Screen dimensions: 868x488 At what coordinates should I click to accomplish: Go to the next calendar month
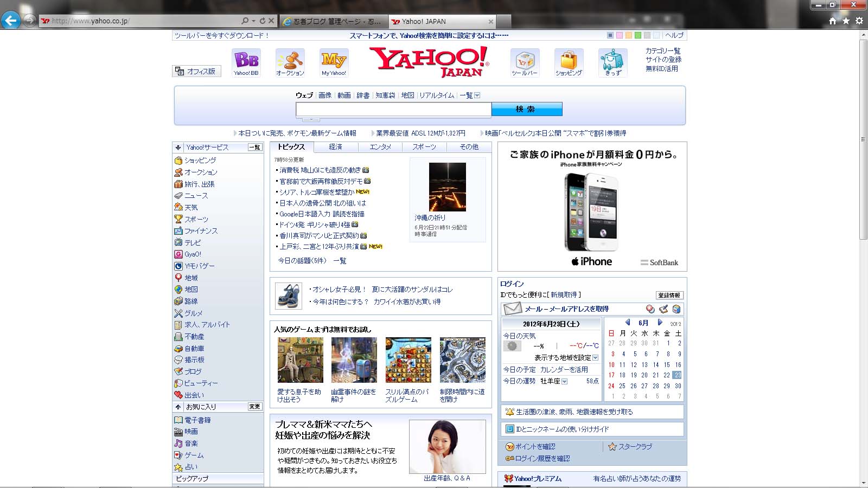[660, 323]
